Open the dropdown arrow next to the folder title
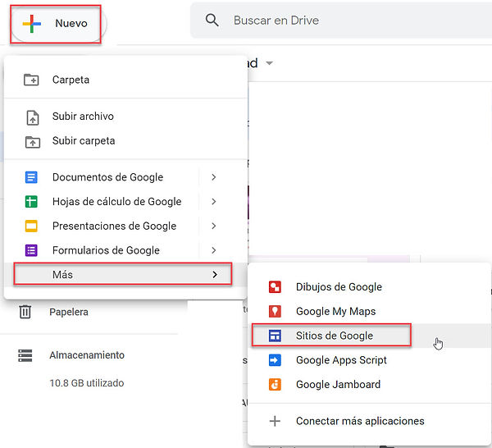492x448 pixels. [269, 63]
